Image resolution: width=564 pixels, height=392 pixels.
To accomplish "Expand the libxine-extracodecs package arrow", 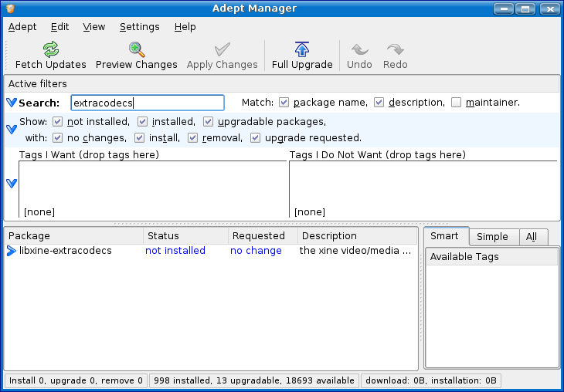I will click(11, 251).
